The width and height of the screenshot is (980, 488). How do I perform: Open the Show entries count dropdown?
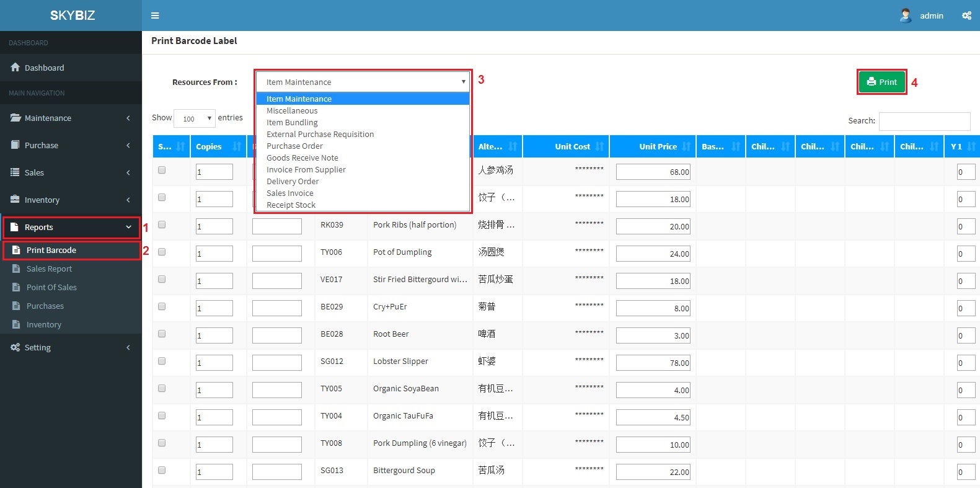click(x=195, y=118)
